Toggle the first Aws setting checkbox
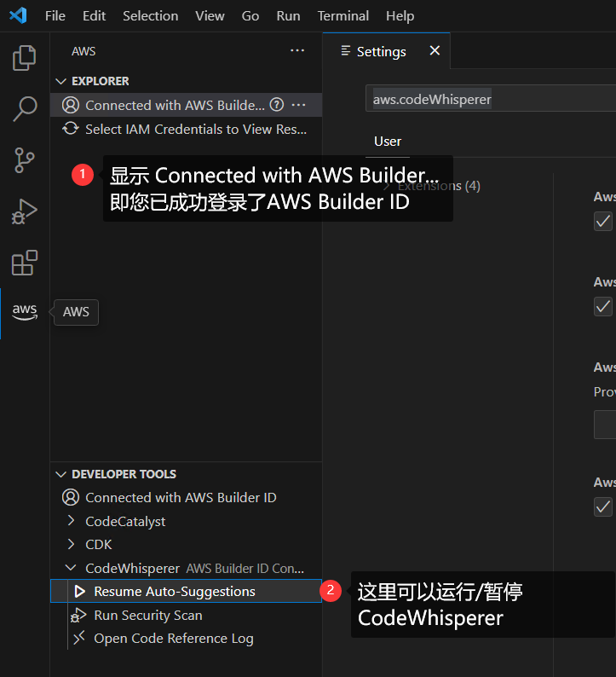This screenshot has width=616, height=677. (603, 222)
